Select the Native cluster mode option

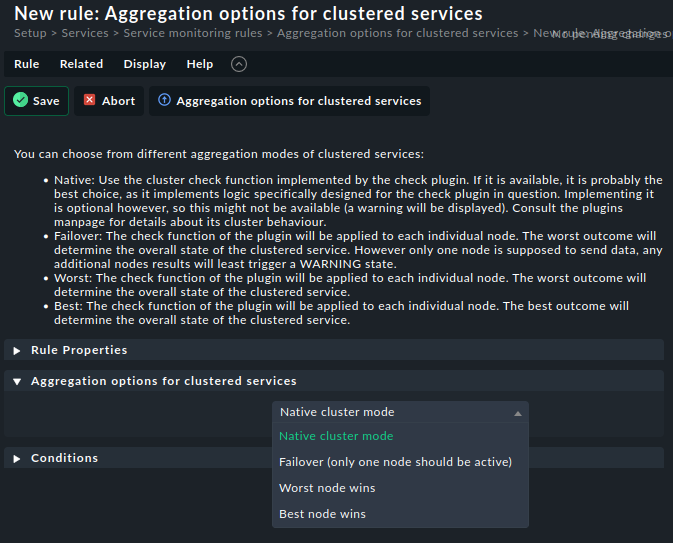click(336, 436)
